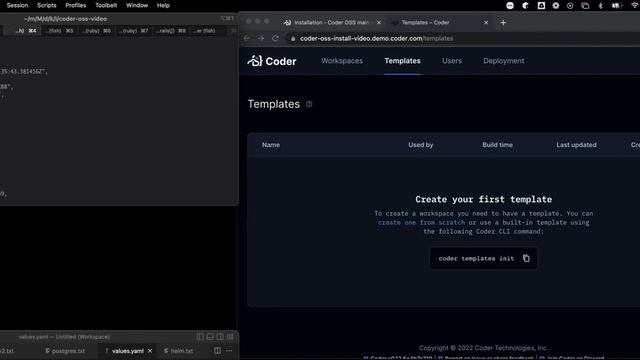Click the Bluetooth icon in menu bar
Image resolution: width=640 pixels, height=360 pixels.
click(600, 5)
